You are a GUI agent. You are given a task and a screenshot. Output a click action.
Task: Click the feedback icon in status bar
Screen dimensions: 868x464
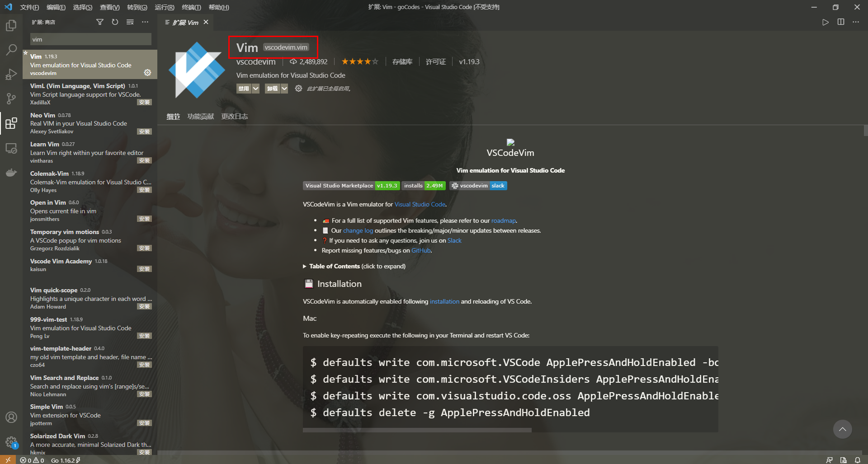[829, 460]
